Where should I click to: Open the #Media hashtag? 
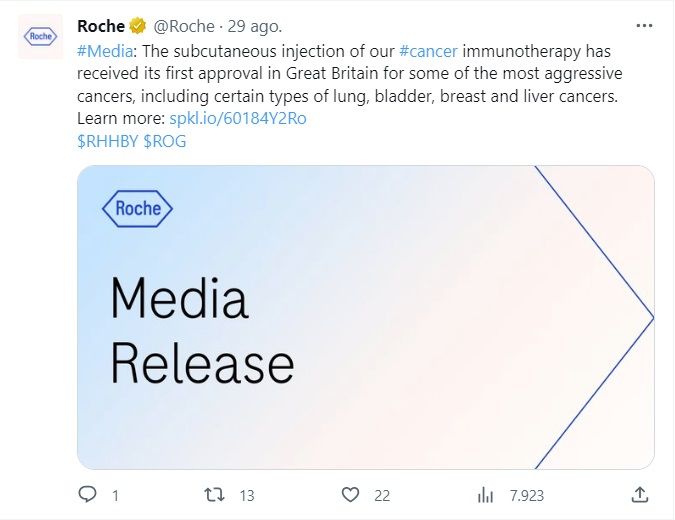point(105,51)
